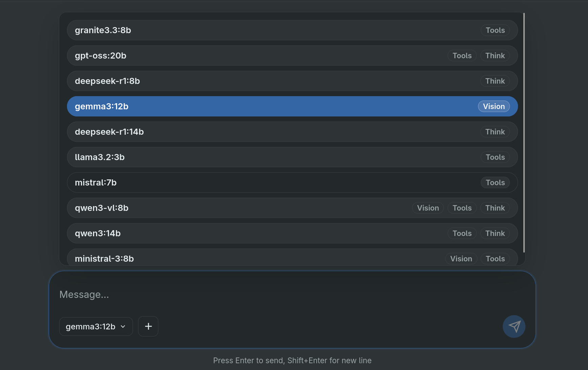
Task: Click inside the Message text field
Action: tap(271, 295)
